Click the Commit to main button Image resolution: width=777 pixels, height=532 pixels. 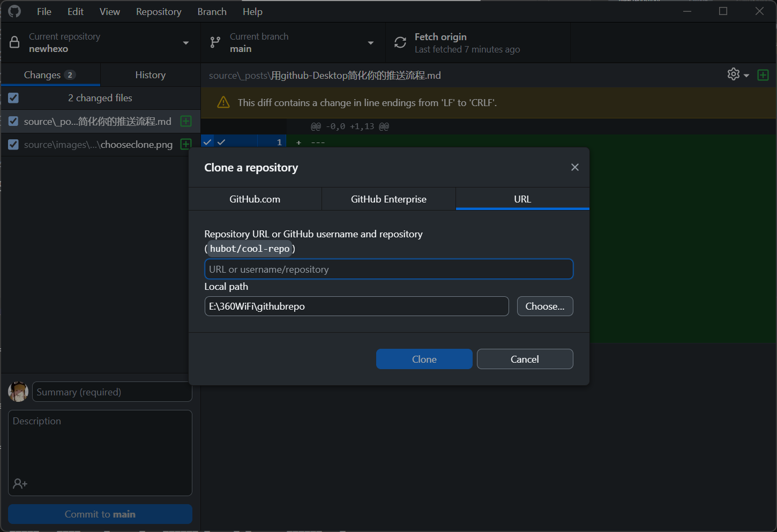point(100,514)
